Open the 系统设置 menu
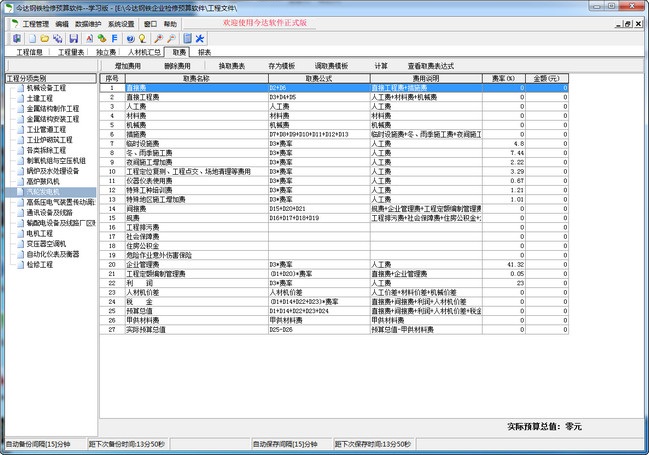 point(121,24)
